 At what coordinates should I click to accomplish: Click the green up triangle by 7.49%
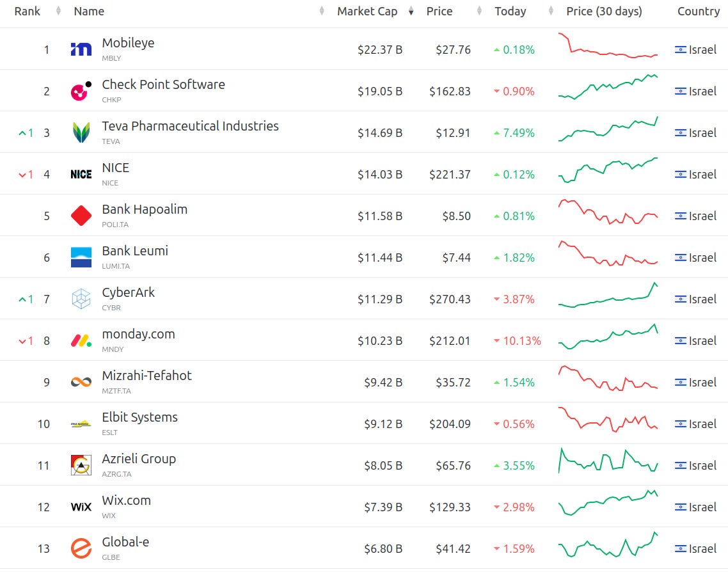[497, 133]
